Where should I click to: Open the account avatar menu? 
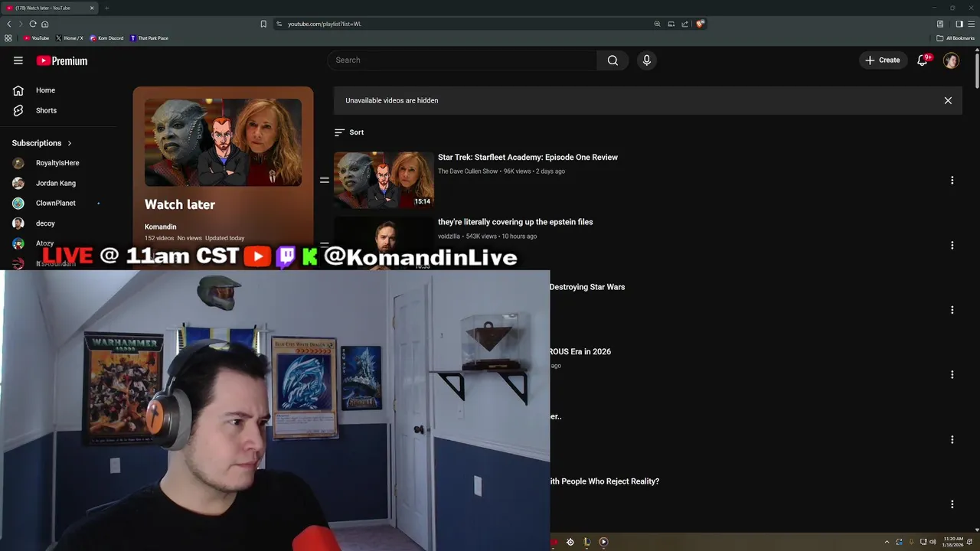[951, 60]
